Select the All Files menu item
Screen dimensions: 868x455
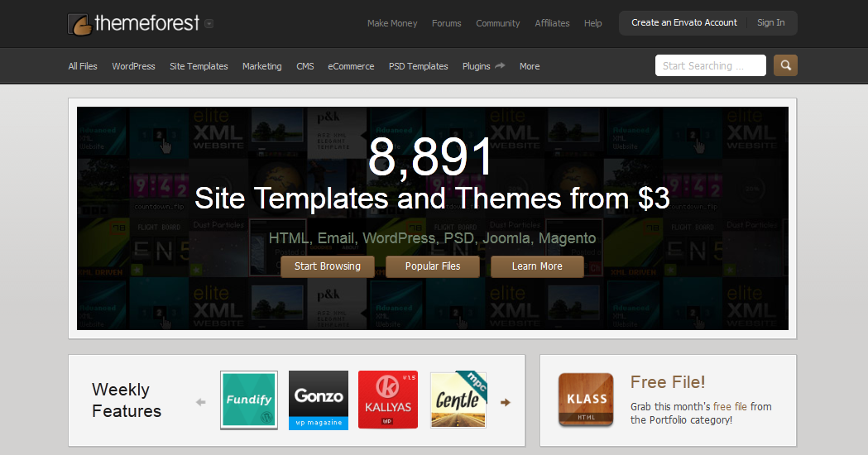tap(83, 66)
